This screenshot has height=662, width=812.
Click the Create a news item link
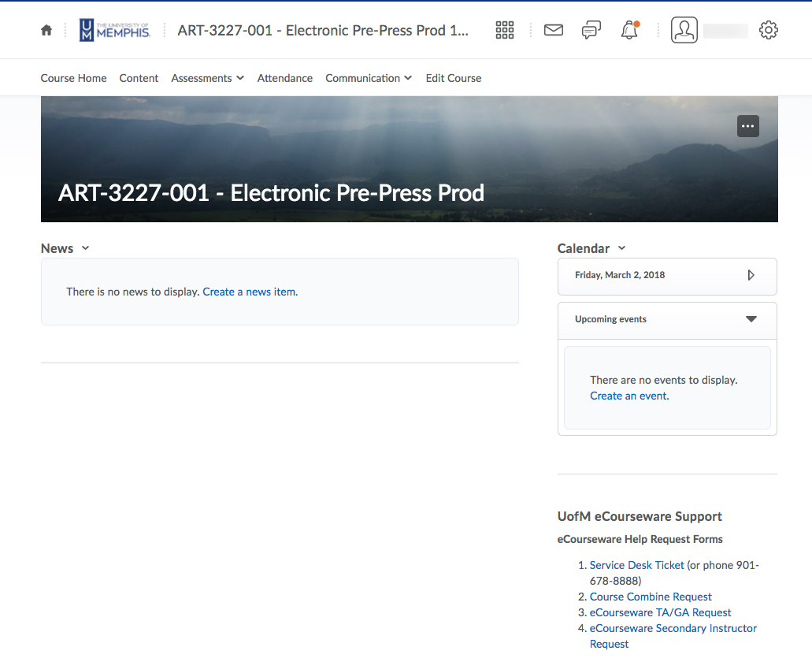pyautogui.click(x=250, y=292)
